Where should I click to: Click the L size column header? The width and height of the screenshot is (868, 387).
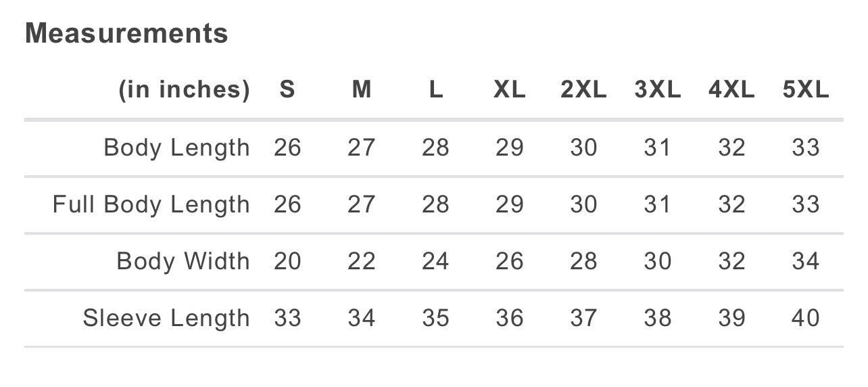pos(436,90)
